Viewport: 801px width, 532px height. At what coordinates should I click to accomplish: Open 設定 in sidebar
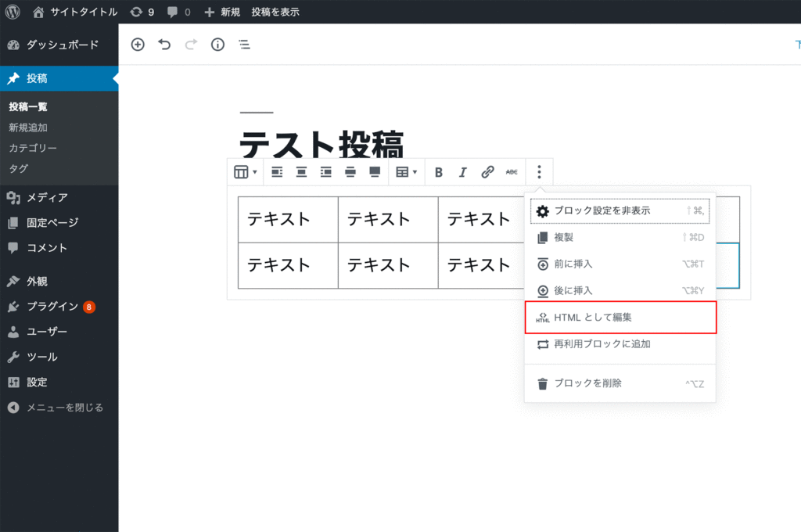coord(59,382)
